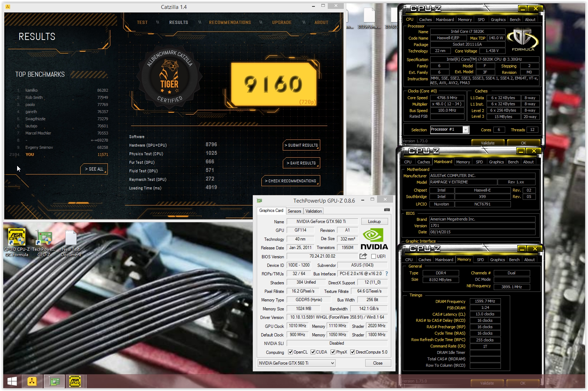Open GPU-Z taskbar icon

(54, 381)
